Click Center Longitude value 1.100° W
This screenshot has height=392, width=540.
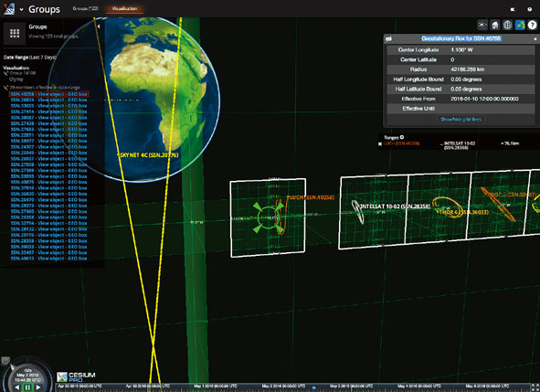pos(461,50)
